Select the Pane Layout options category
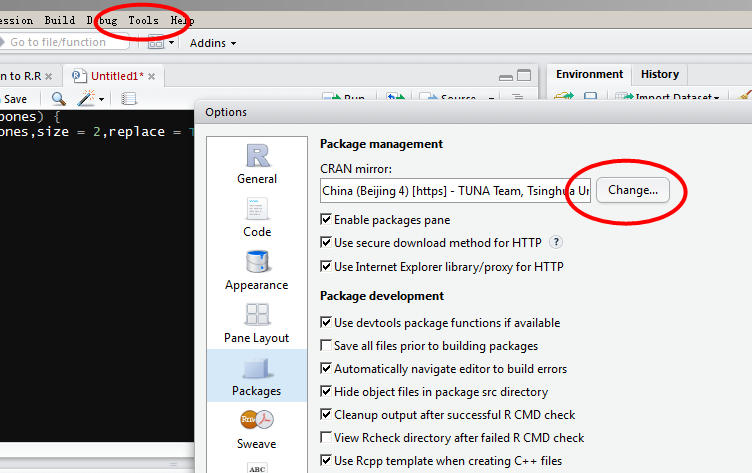 coord(257,323)
